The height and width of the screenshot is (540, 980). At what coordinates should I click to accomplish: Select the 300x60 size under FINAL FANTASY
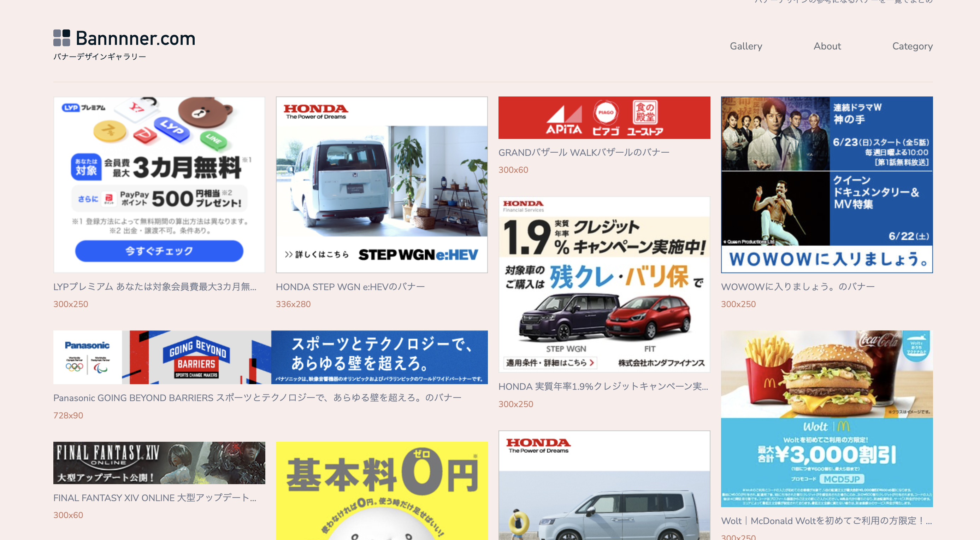tap(68, 515)
